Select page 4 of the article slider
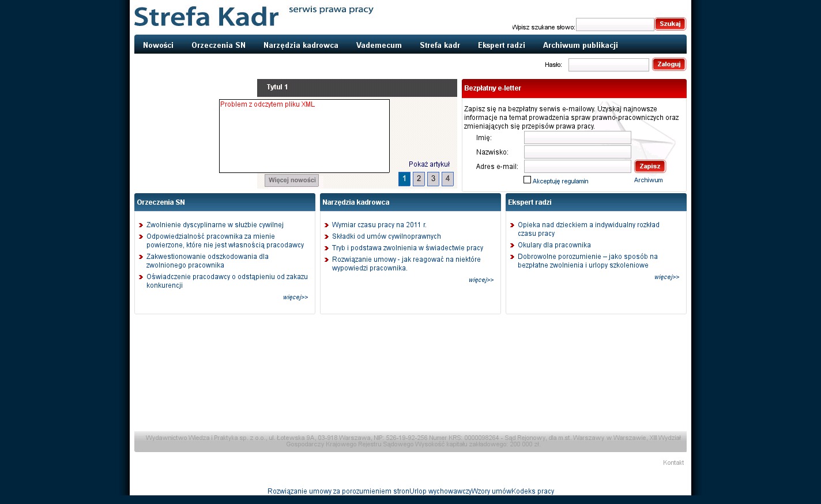Screen dimensions: 821x504 click(447, 179)
